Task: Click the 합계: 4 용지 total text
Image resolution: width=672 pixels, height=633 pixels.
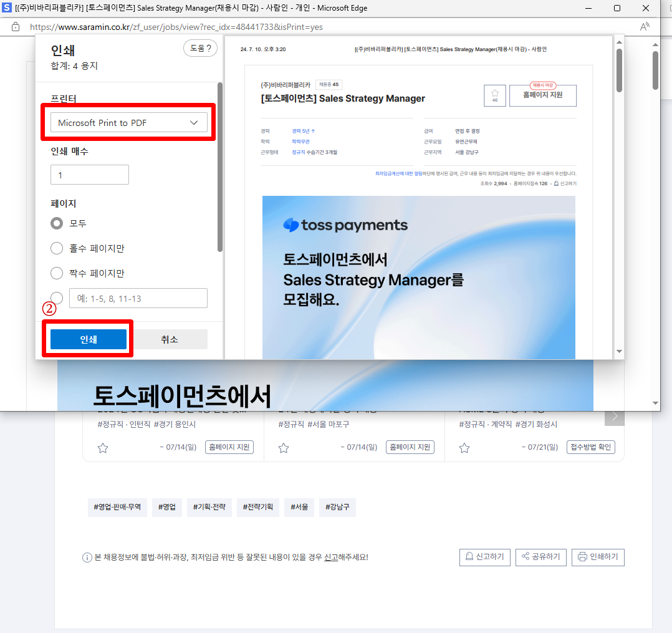Action: pyautogui.click(x=74, y=66)
